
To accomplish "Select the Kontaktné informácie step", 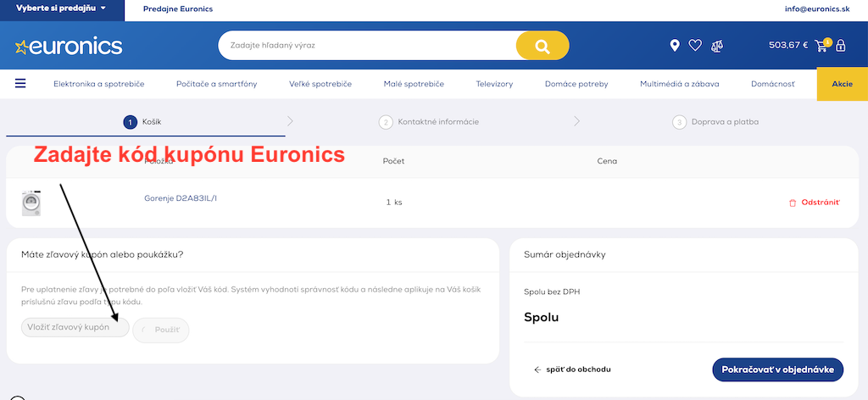I will pyautogui.click(x=429, y=122).
